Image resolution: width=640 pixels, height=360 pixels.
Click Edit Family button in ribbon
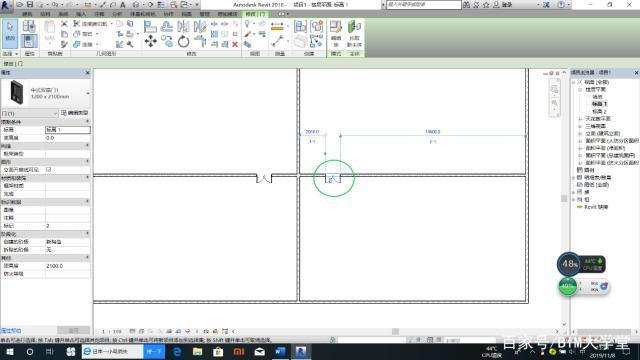[x=336, y=33]
